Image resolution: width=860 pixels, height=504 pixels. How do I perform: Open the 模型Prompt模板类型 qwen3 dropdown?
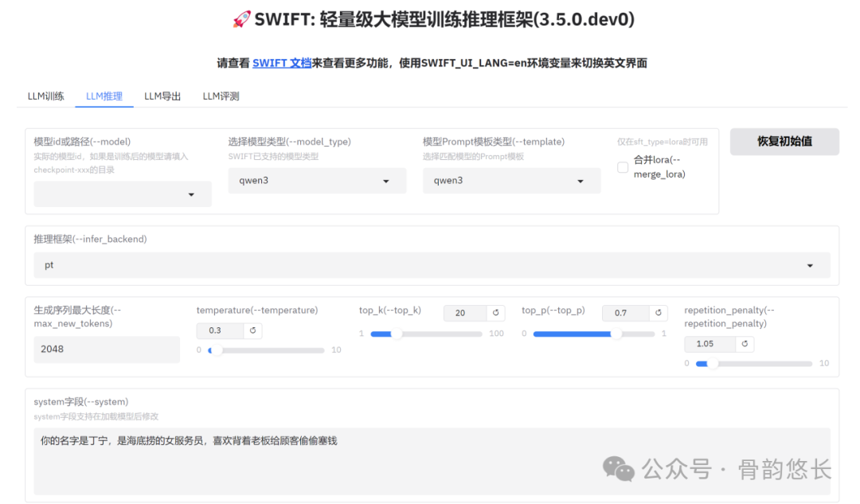point(511,181)
